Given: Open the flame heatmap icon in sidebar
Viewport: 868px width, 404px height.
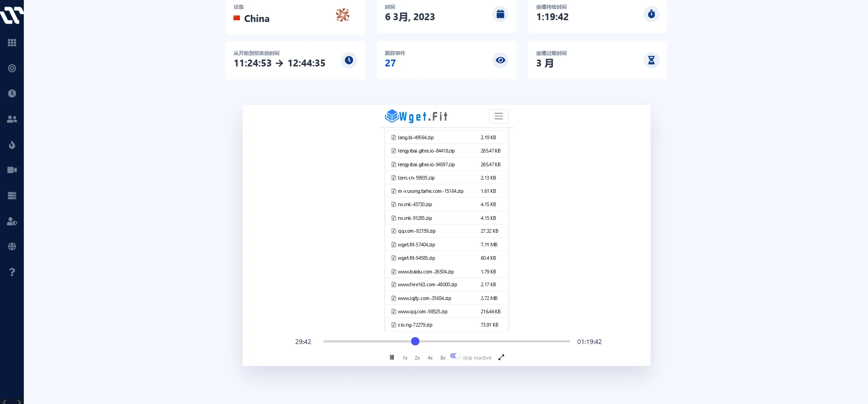Looking at the screenshot, I should pyautogui.click(x=12, y=145).
